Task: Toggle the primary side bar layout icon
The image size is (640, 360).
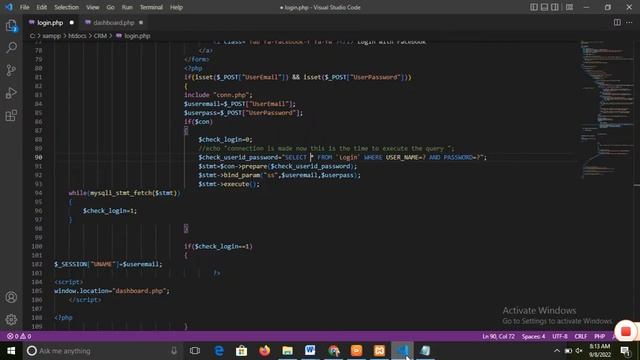Action: point(534,7)
